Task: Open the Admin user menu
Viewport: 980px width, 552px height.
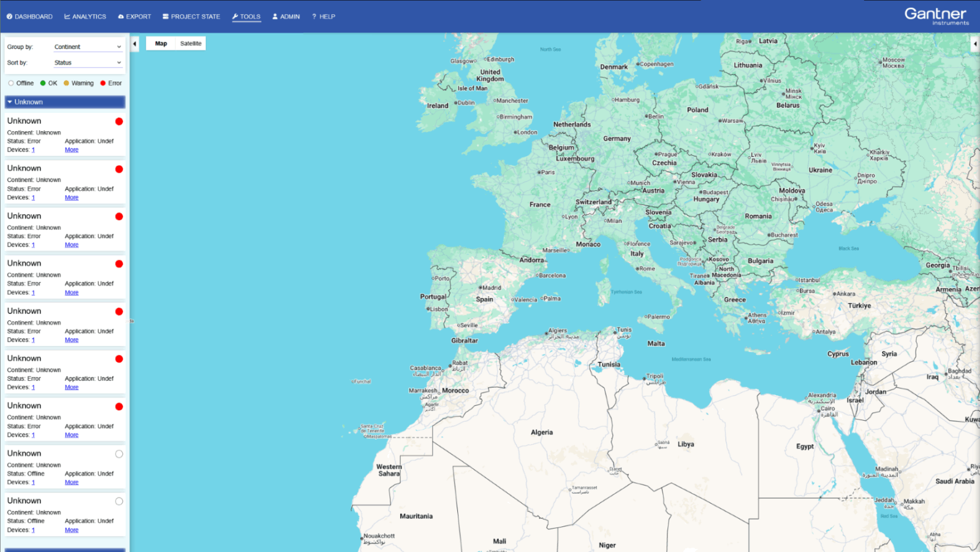Action: tap(286, 17)
